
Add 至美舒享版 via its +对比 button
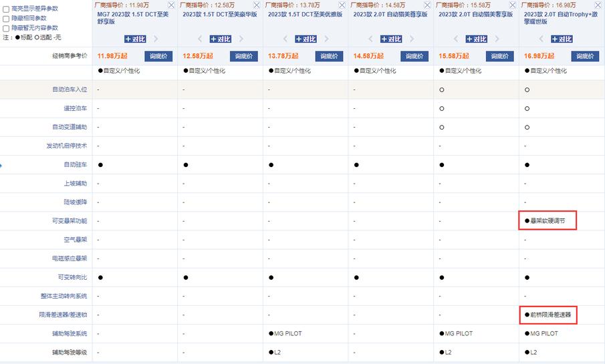point(135,39)
